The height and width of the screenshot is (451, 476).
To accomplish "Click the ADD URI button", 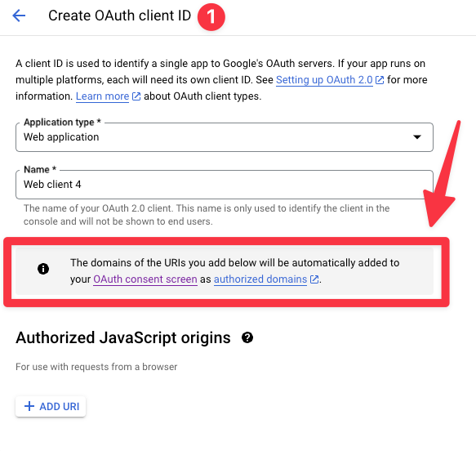I will tap(51, 406).
